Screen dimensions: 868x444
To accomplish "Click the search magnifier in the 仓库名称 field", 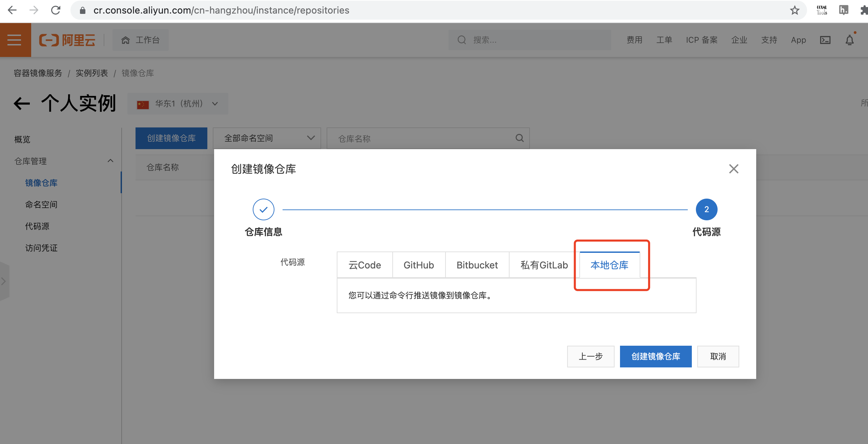I will (519, 138).
